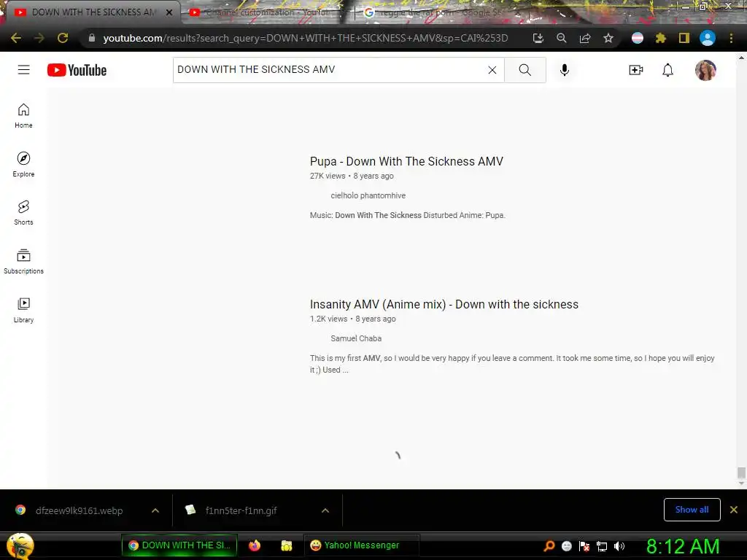Click the YouTube logo
Image resolution: width=747 pixels, height=560 pixels.
click(77, 70)
